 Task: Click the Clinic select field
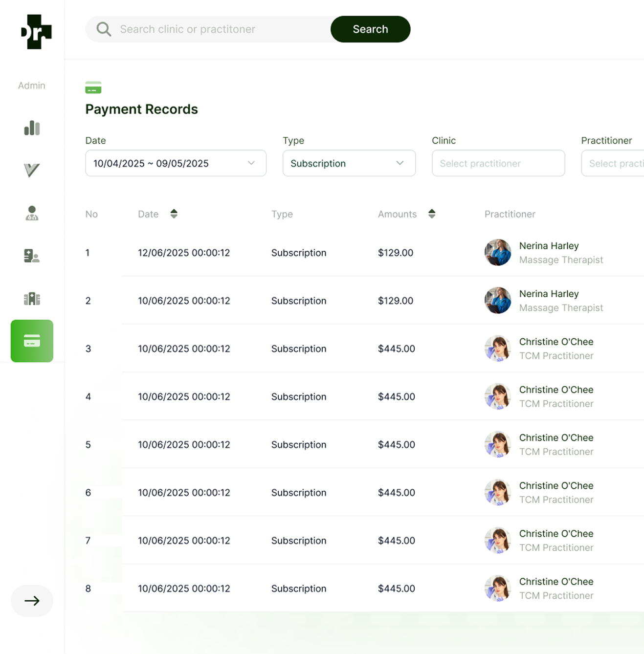coord(498,163)
